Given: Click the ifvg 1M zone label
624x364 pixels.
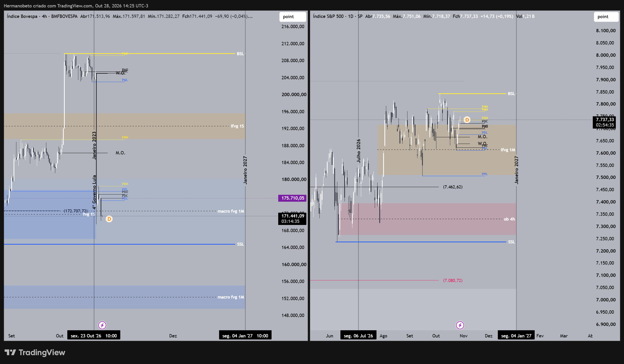Looking at the screenshot, I should [508, 150].
